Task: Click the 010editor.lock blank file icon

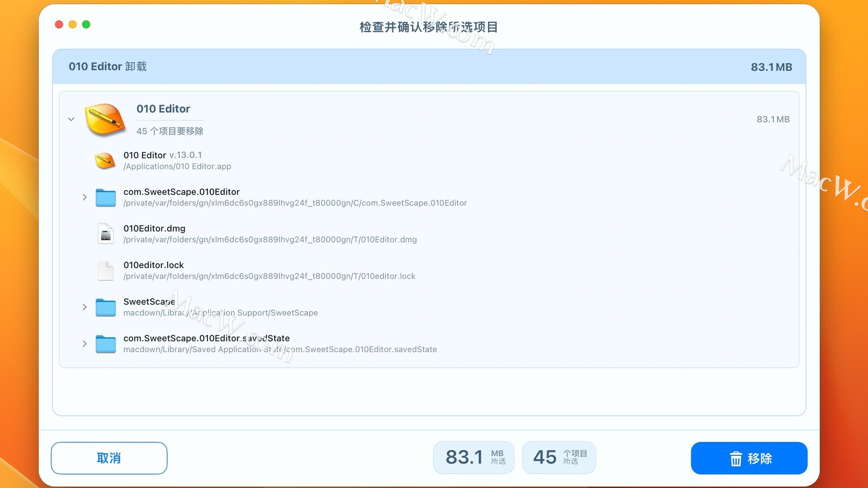Action: (106, 271)
